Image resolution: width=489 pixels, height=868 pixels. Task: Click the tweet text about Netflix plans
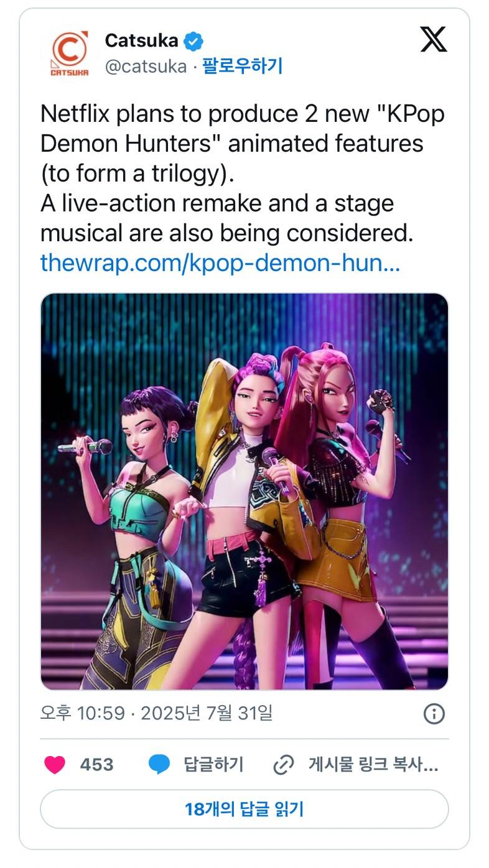click(243, 173)
